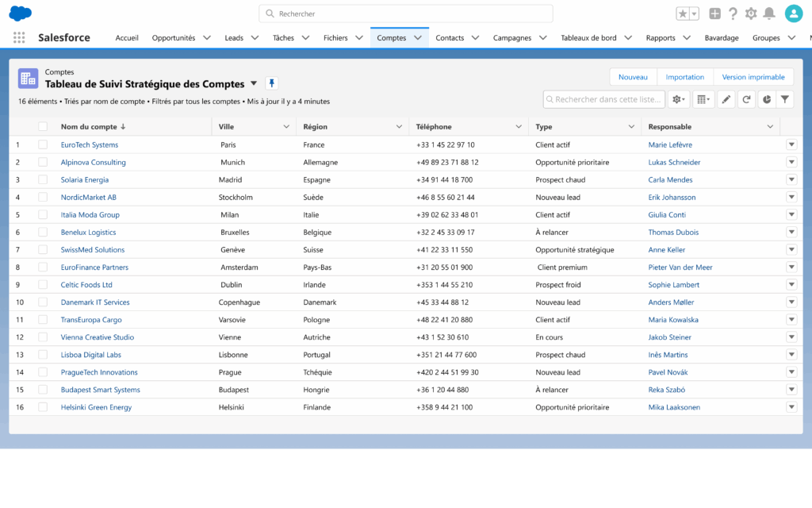The width and height of the screenshot is (812, 508).
Task: Open the Bavardage tab
Action: coord(722,38)
